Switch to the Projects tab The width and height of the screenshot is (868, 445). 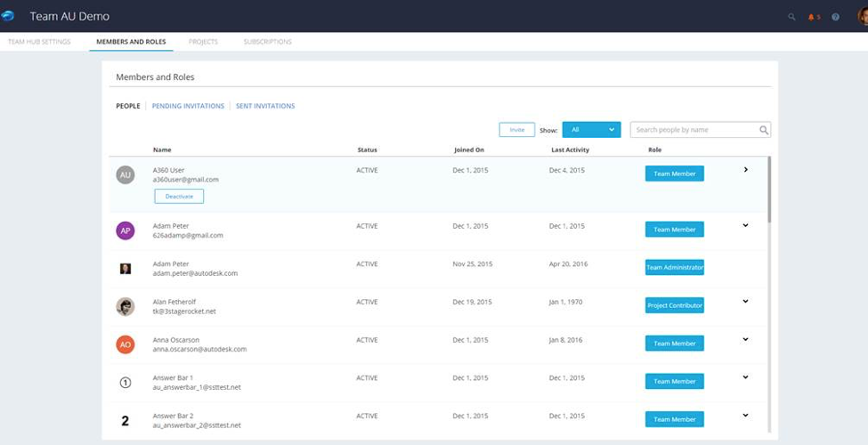coord(203,42)
